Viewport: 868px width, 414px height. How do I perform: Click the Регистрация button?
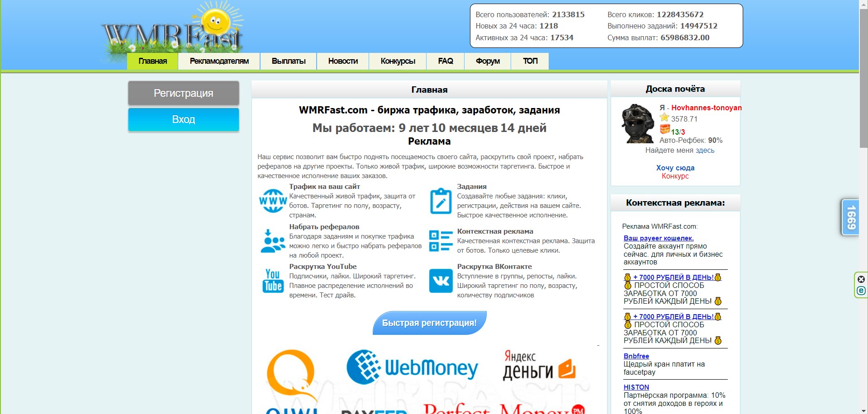click(183, 93)
